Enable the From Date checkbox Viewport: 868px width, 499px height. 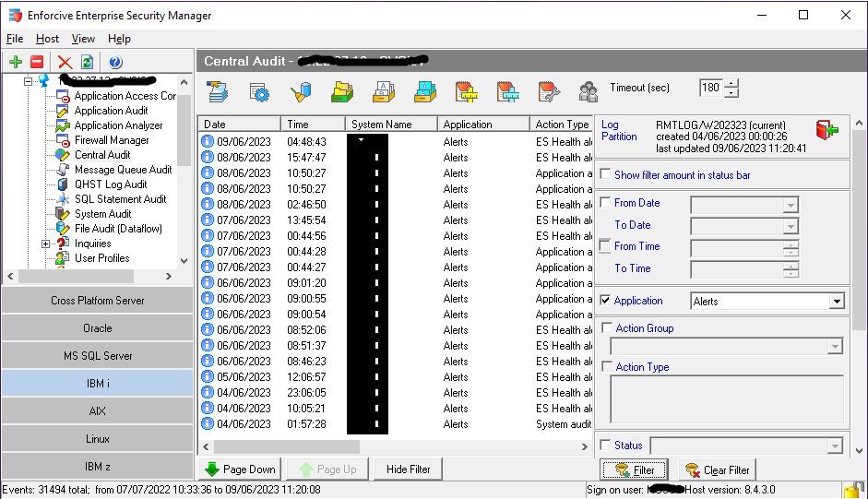pos(606,202)
